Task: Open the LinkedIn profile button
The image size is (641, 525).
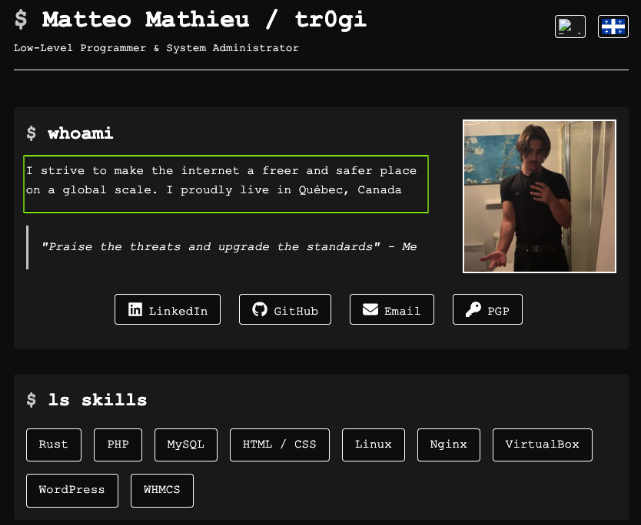Action: tap(168, 310)
